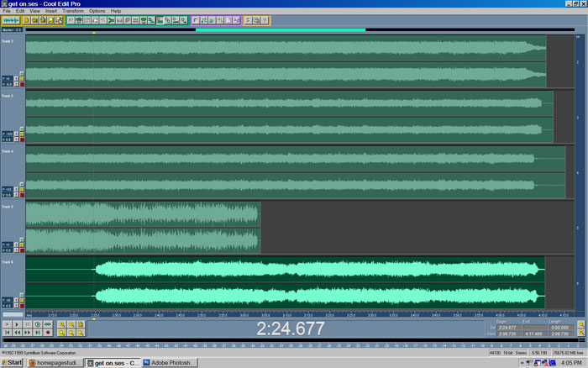This screenshot has height=368, width=588.
Task: Click the Zoom to Right Edge magnifier icon
Action: (81, 333)
